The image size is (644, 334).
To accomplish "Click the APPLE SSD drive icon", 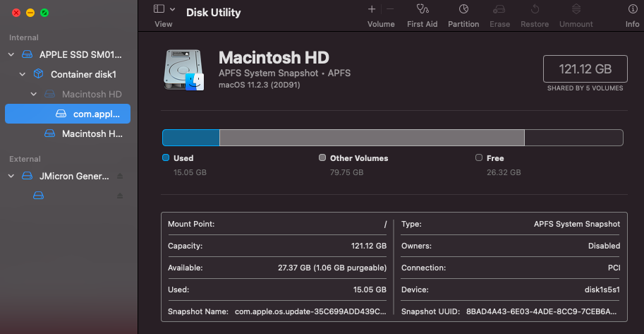I will (x=27, y=54).
